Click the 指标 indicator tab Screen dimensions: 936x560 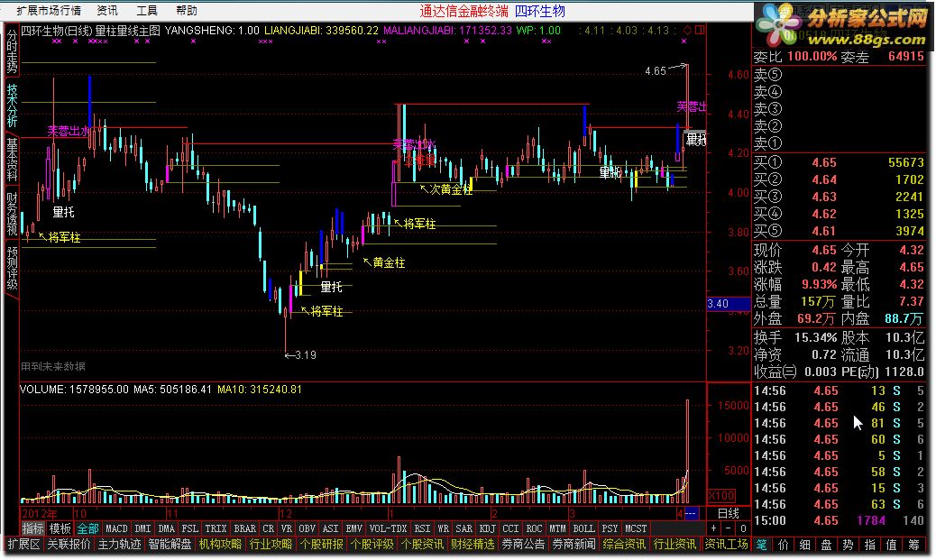click(32, 528)
